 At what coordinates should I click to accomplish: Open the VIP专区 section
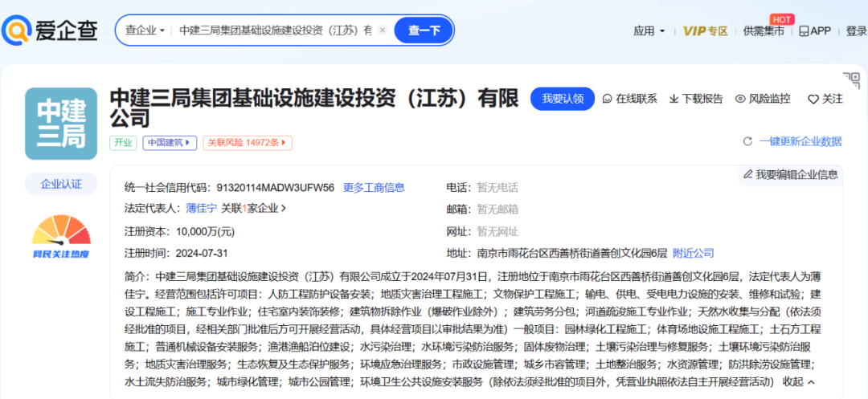[x=706, y=31]
